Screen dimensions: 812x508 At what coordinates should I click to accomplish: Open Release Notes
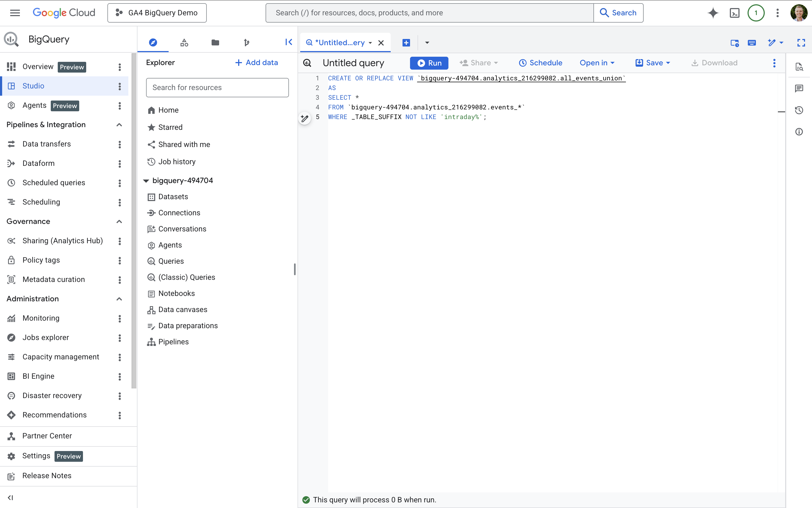pos(47,475)
